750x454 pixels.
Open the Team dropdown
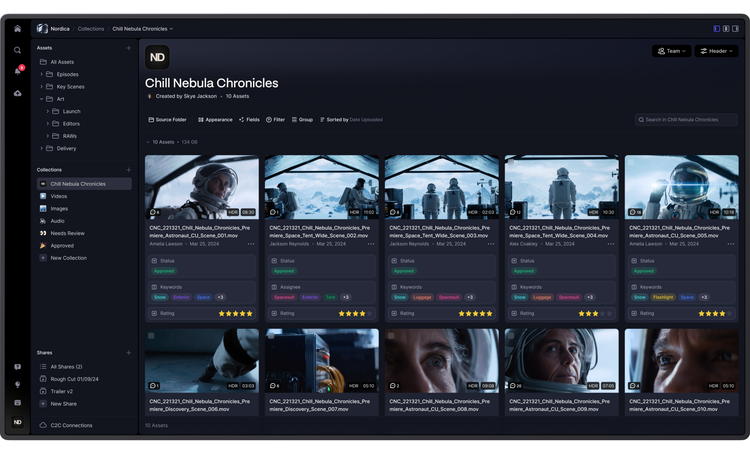tap(672, 51)
